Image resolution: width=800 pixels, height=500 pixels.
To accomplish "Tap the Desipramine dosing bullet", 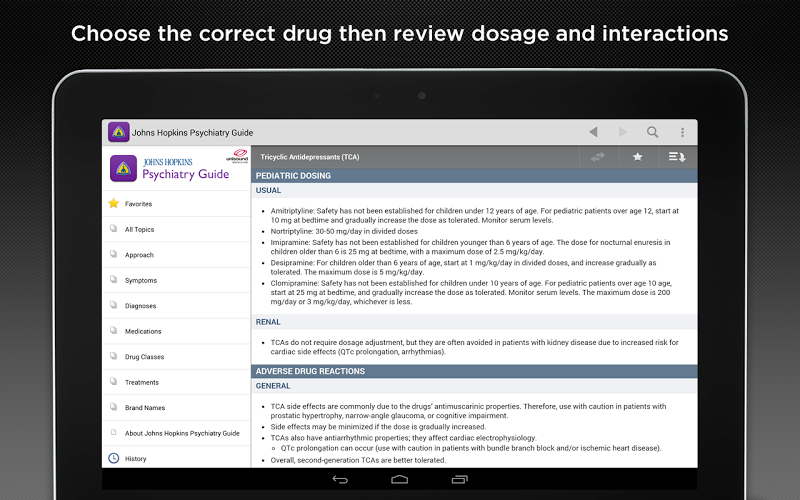I will (463, 267).
